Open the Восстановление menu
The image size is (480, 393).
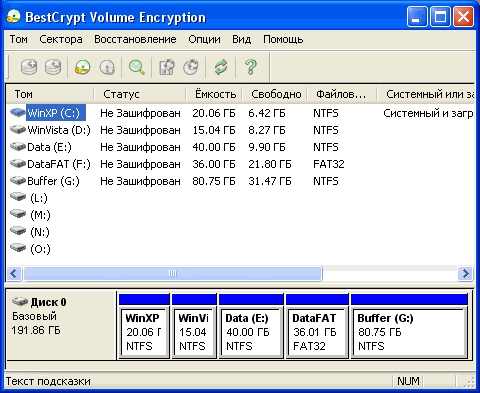point(135,39)
